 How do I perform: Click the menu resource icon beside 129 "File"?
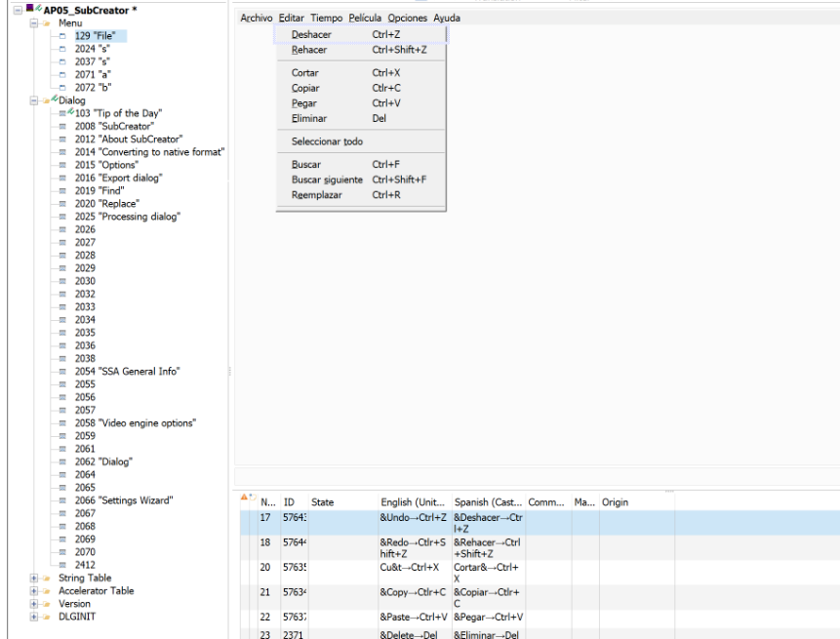click(x=61, y=35)
